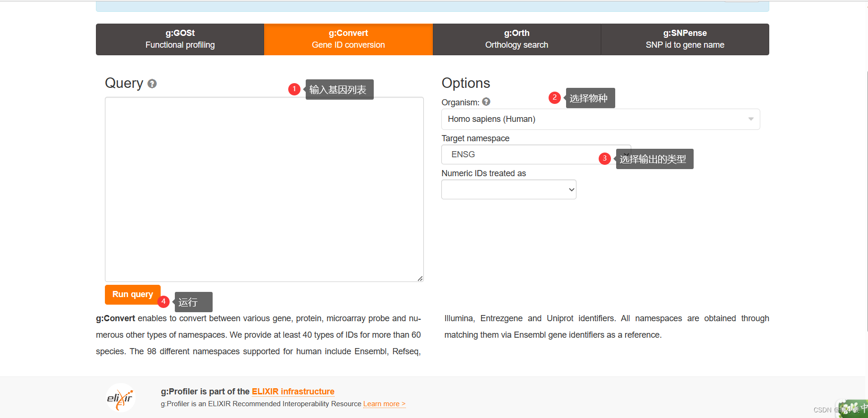Image resolution: width=868 pixels, height=418 pixels.
Task: Grab the textarea resize handle corner
Action: pos(420,279)
